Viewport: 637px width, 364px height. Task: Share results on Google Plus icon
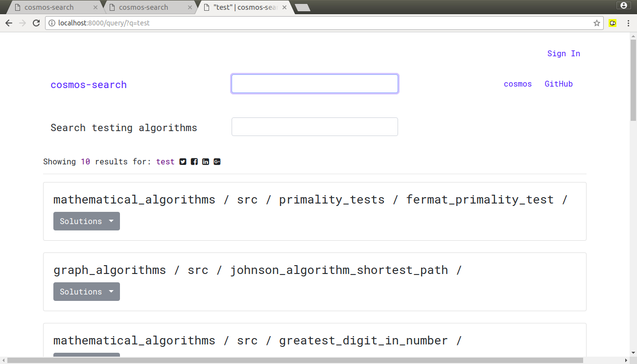tap(217, 162)
